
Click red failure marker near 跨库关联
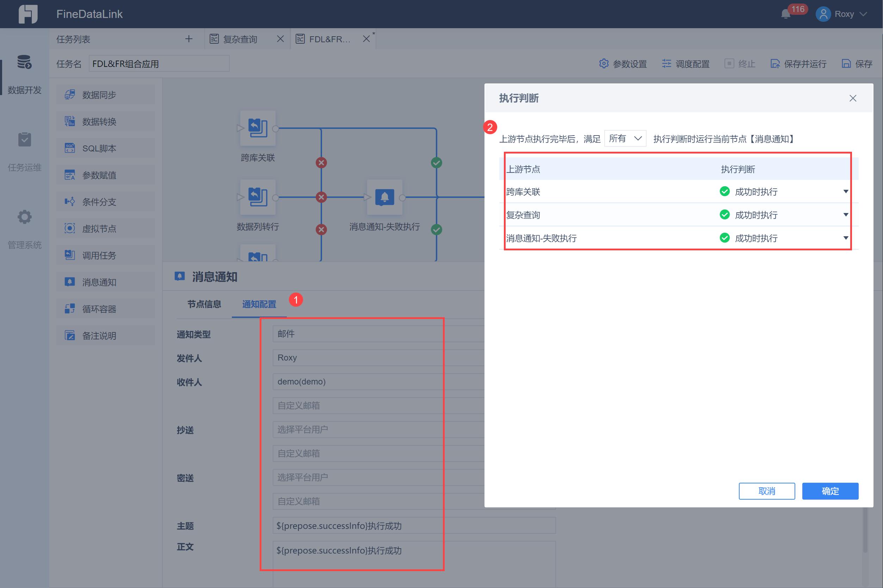[321, 163]
